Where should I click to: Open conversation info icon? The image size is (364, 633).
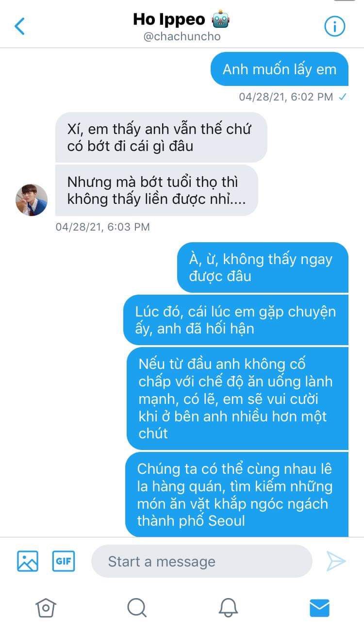334,26
